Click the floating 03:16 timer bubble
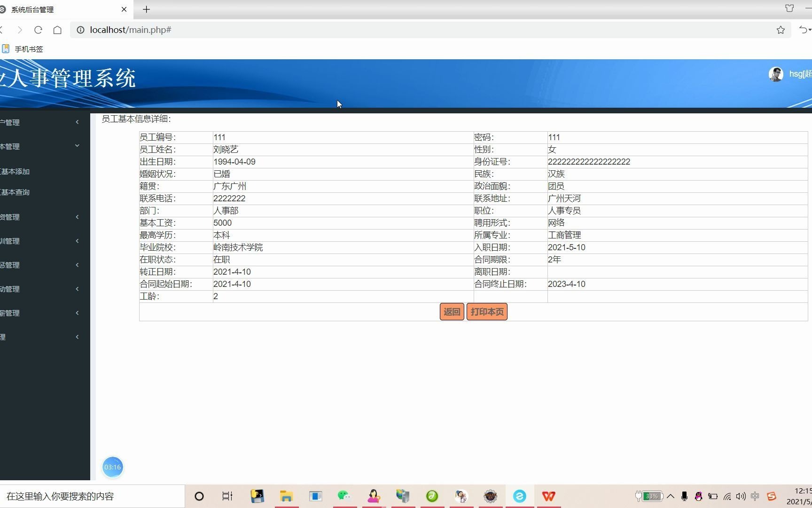Screen dimensions: 812x508 click(112, 467)
